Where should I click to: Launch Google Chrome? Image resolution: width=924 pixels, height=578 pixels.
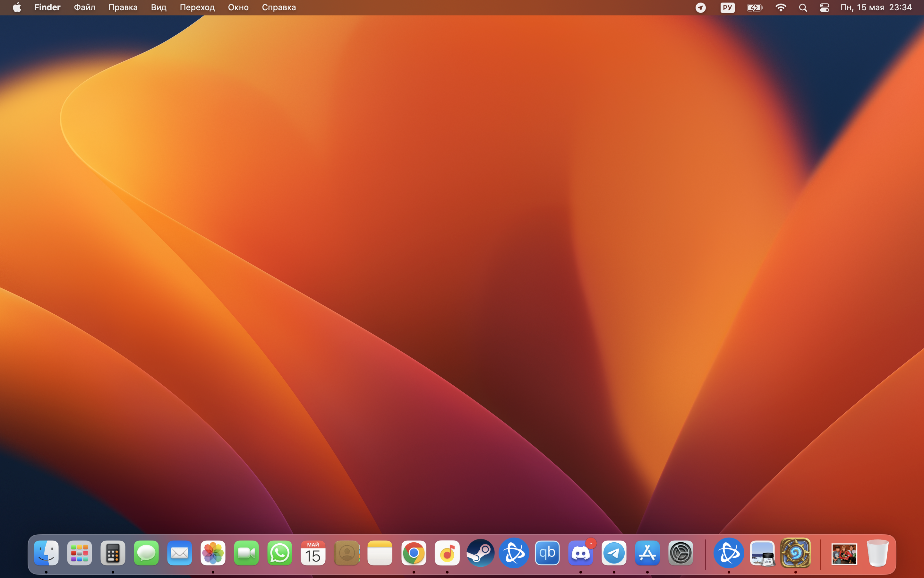pyautogui.click(x=414, y=553)
